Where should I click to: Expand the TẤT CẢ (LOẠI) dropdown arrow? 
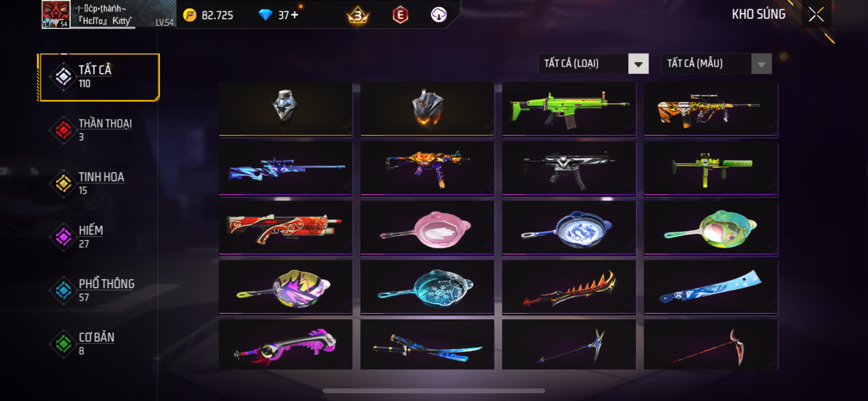(x=638, y=64)
